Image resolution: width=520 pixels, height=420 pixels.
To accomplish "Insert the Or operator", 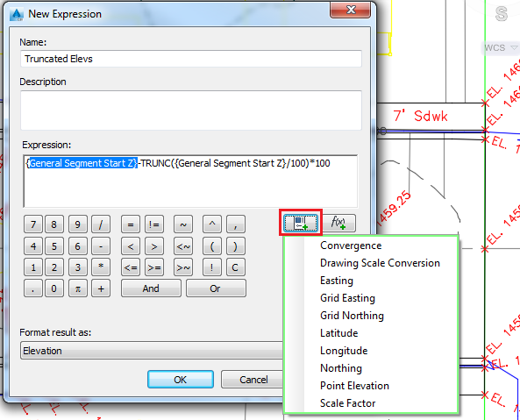I will click(216, 288).
